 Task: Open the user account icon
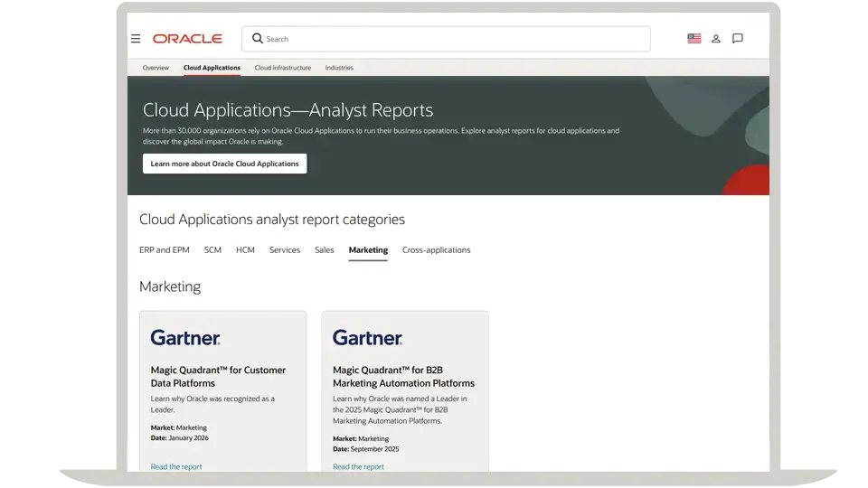coord(716,39)
